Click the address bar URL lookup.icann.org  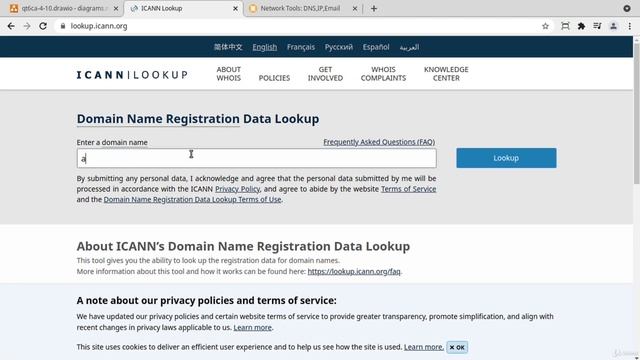coord(99,26)
